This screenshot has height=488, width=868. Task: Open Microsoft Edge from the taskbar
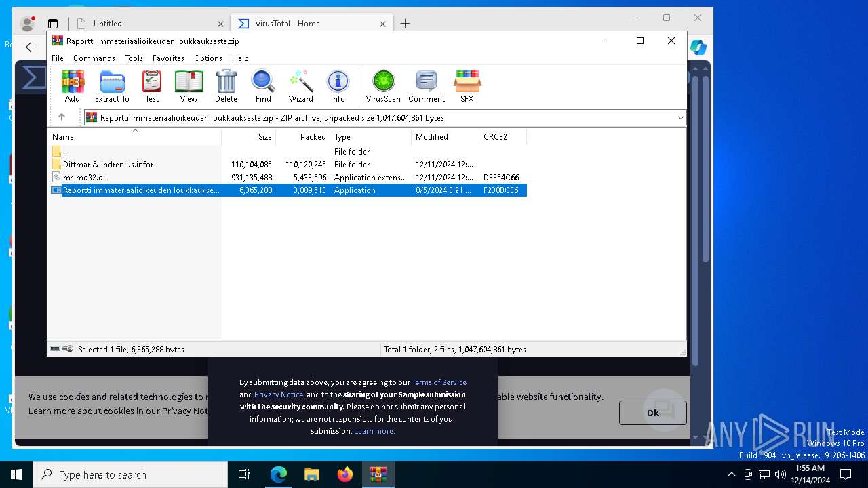[x=279, y=474]
